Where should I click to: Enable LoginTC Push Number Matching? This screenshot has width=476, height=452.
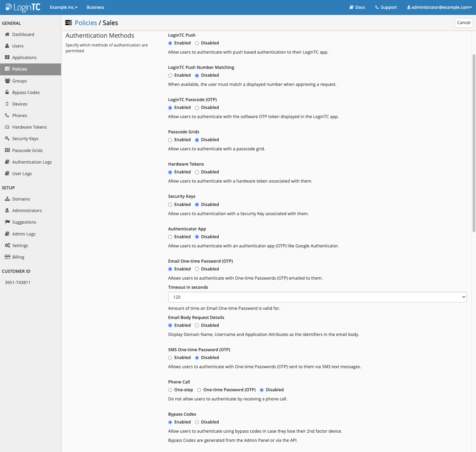170,76
